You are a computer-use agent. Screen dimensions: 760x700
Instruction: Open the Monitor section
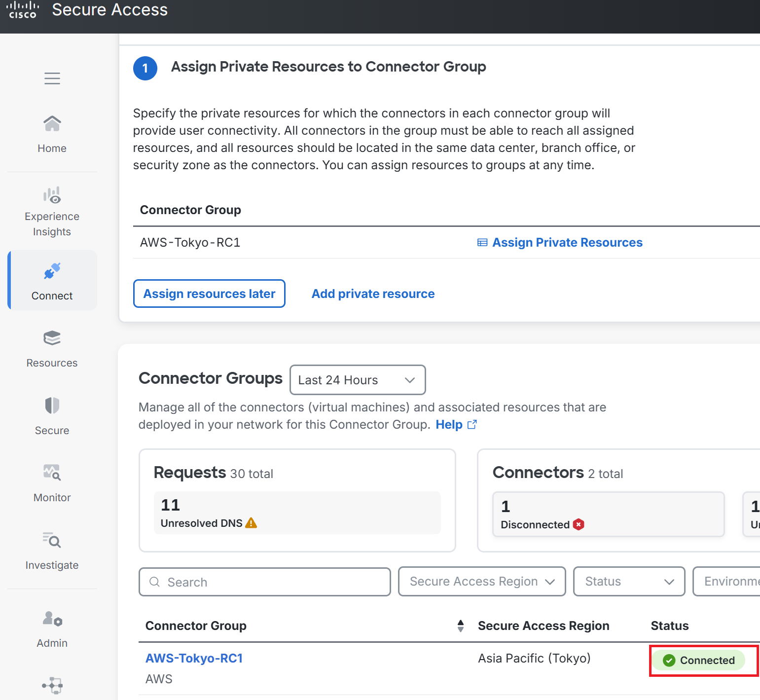(52, 484)
